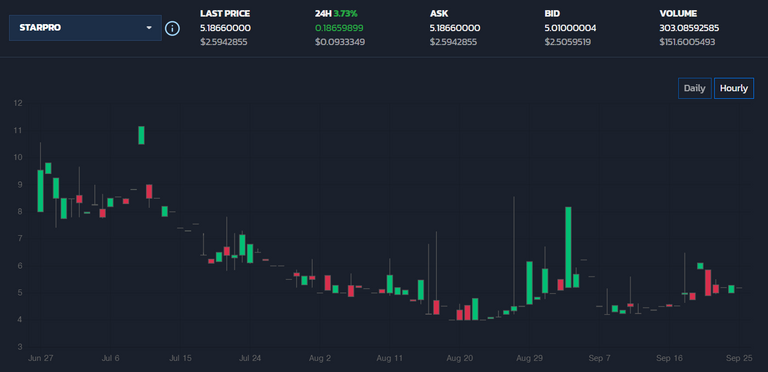Click the Sep 25 x-axis date label
This screenshot has height=372, width=768.
739,358
